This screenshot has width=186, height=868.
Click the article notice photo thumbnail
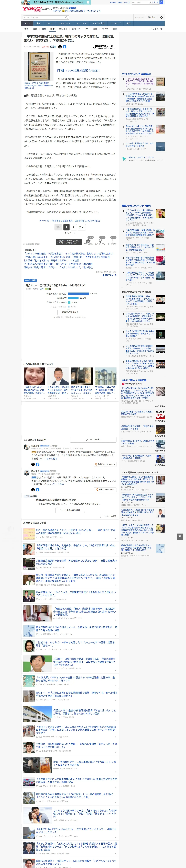[39, 66]
